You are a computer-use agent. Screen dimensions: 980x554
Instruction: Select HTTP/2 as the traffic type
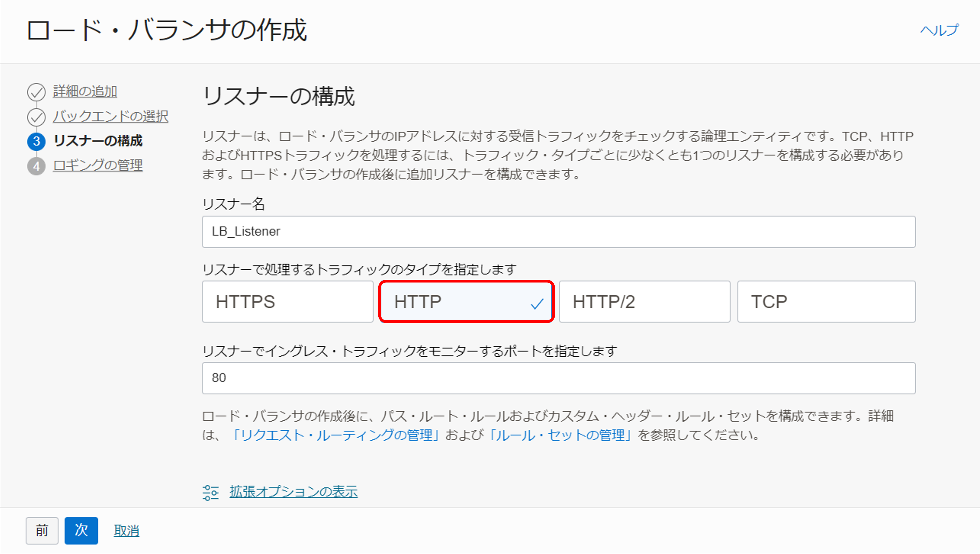click(x=644, y=302)
